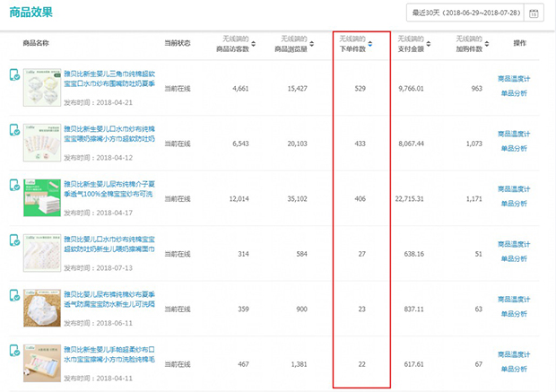Open thumbnail of product published 2018-04-21
This screenshot has height=392, width=556.
pos(42,88)
